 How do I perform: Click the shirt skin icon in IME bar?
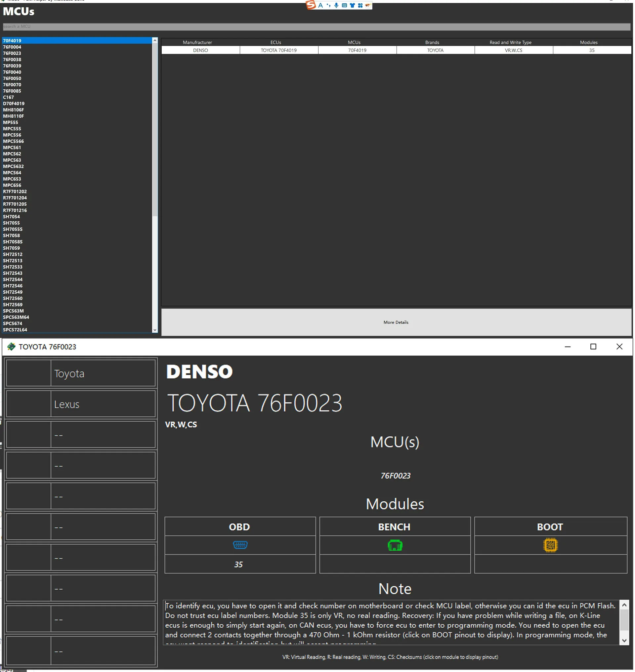coord(352,5)
